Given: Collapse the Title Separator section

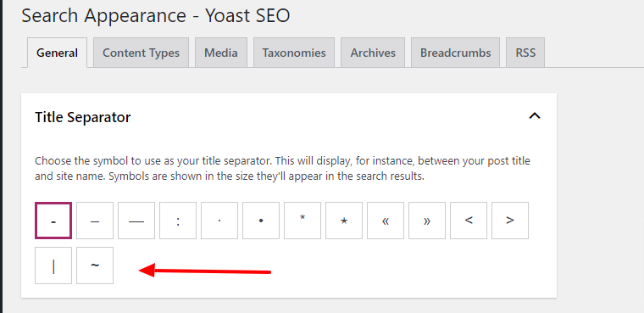Looking at the screenshot, I should [x=535, y=116].
